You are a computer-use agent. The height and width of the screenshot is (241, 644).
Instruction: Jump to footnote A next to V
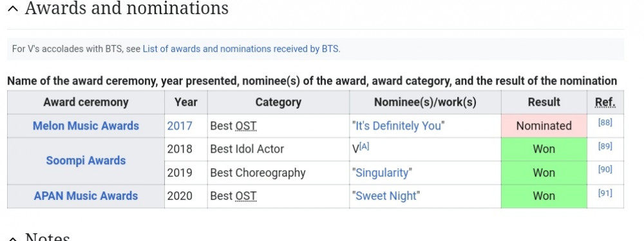coord(365,146)
